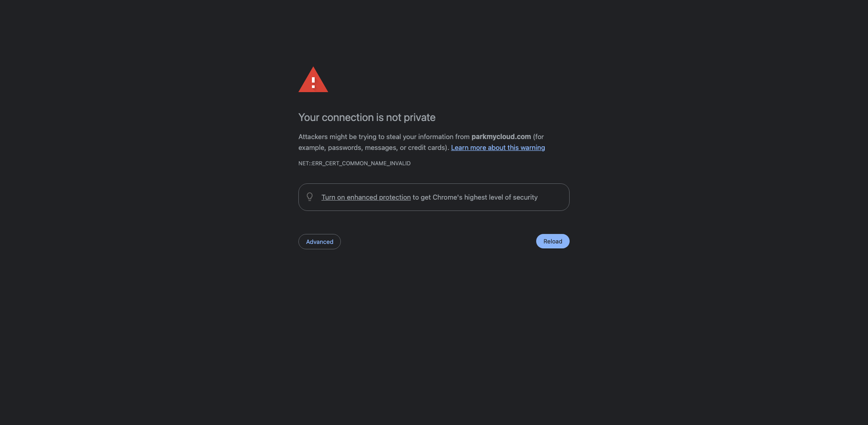868x425 pixels.
Task: Reload the page using the Reload button
Action: (x=553, y=241)
